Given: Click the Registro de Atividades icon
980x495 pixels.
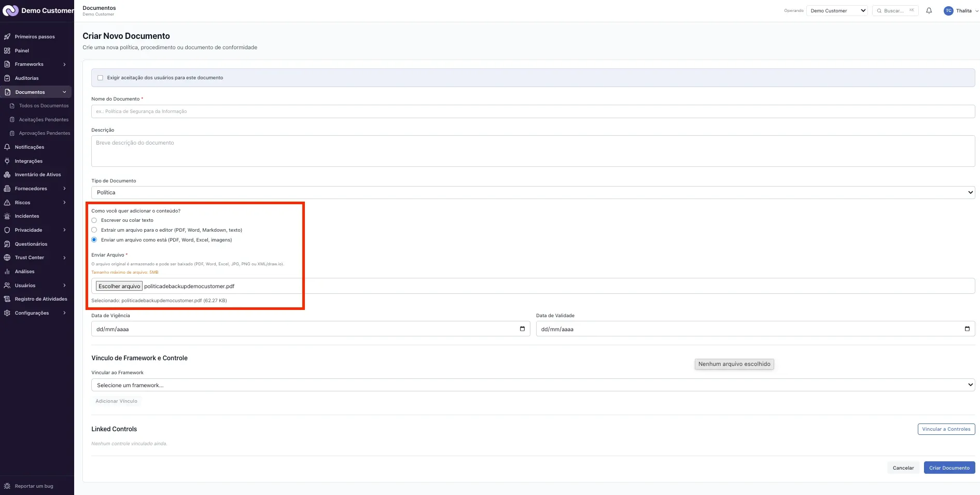Looking at the screenshot, I should (x=7, y=299).
